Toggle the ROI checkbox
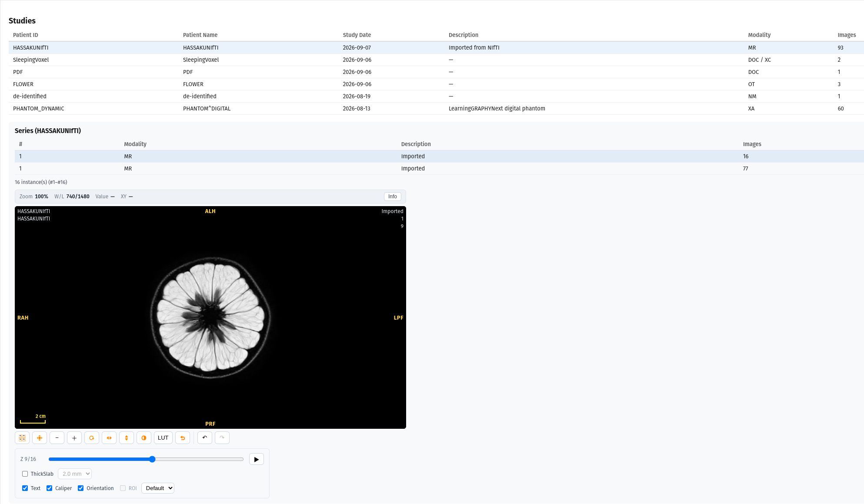Image resolution: width=864 pixels, height=504 pixels. (123, 488)
